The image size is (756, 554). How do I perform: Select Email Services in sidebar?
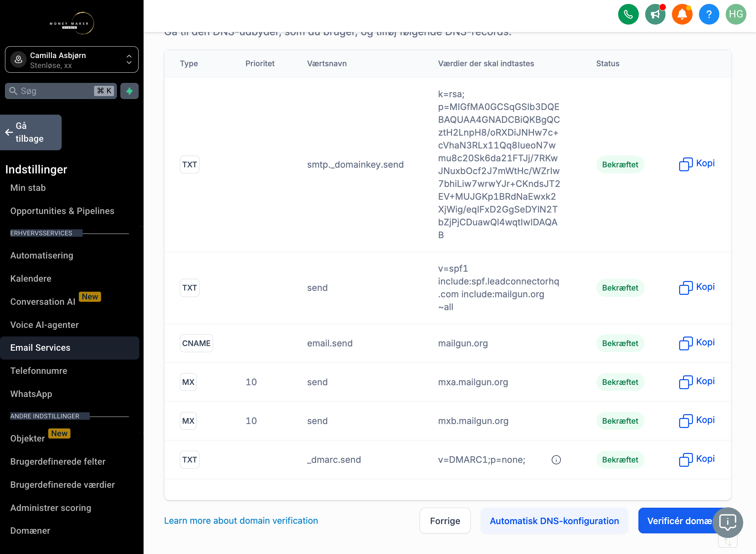pyautogui.click(x=69, y=348)
